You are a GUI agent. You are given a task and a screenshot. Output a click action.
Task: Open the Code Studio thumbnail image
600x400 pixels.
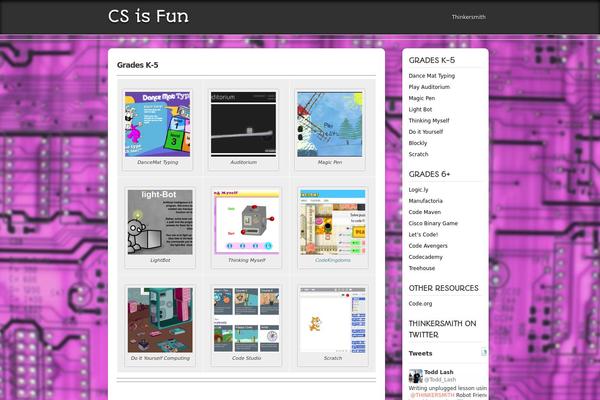[246, 320]
